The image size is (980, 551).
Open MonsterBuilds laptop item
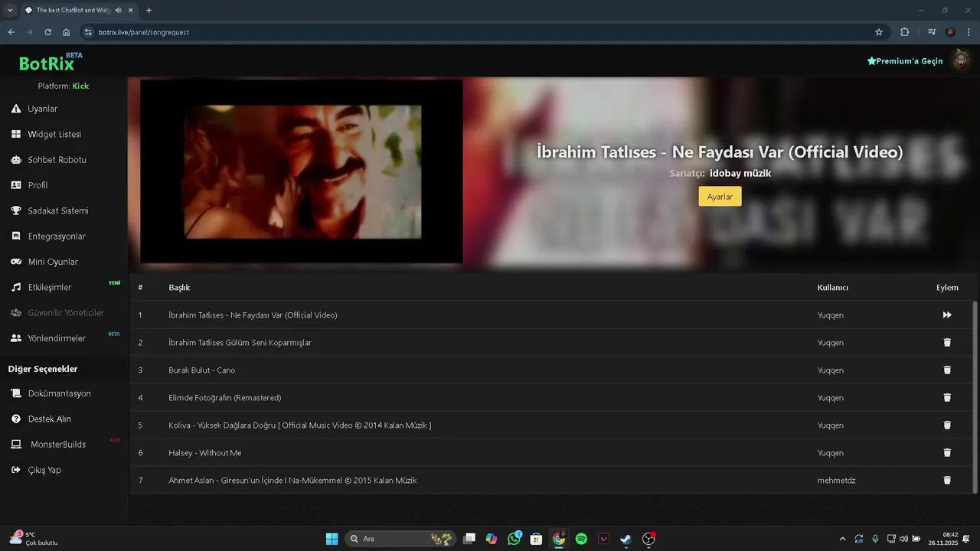click(x=48, y=445)
